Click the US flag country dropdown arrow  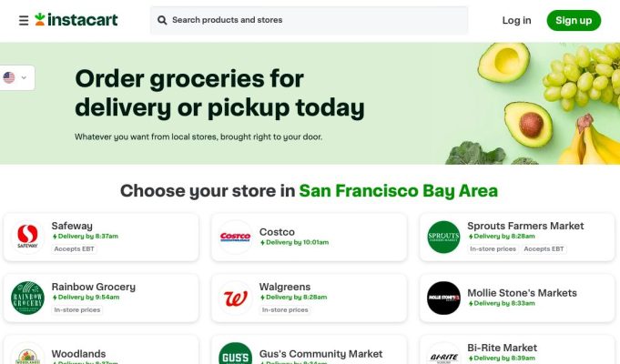pyautogui.click(x=24, y=78)
